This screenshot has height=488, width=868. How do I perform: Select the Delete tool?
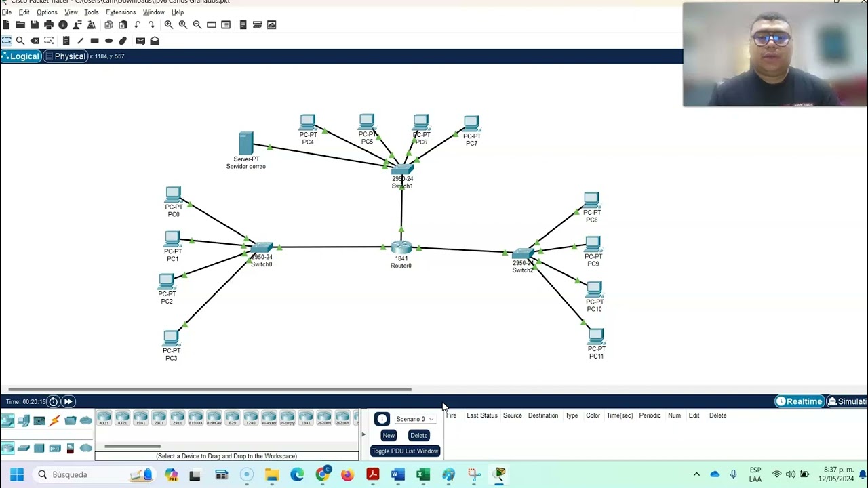coord(35,41)
